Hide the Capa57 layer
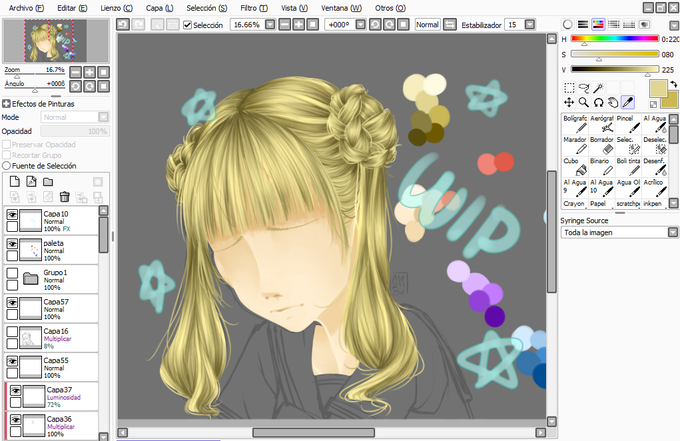The width and height of the screenshot is (680, 441). tap(12, 303)
